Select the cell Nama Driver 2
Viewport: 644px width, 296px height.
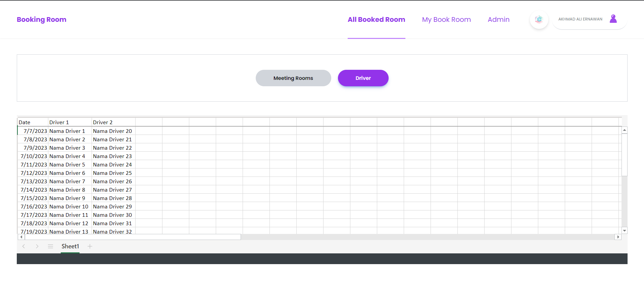70,139
